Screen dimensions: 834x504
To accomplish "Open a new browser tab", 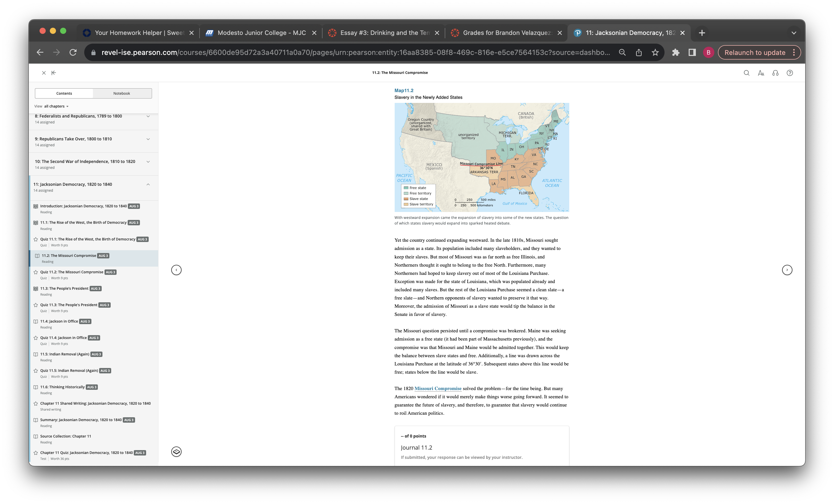I will [x=702, y=33].
